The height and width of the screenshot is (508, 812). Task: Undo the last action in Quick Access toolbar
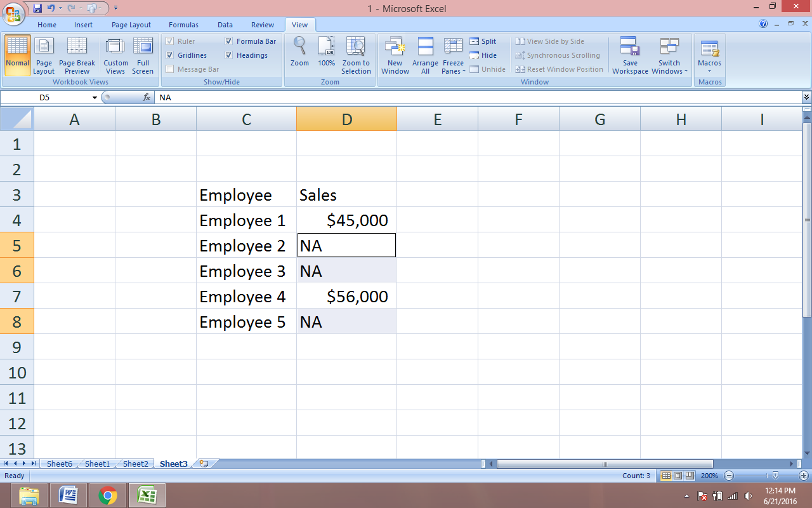pos(51,8)
